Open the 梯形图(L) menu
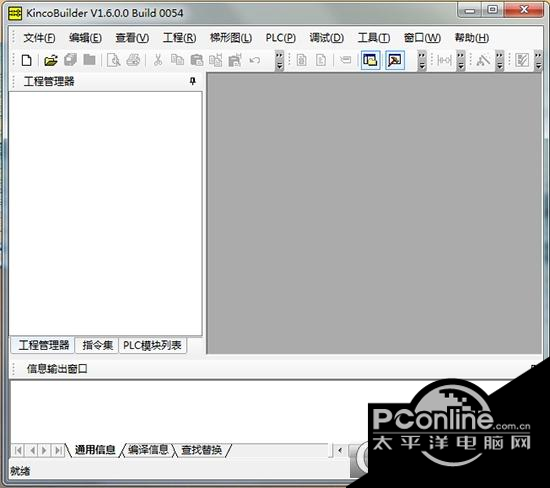This screenshot has height=488, width=550. [x=231, y=38]
